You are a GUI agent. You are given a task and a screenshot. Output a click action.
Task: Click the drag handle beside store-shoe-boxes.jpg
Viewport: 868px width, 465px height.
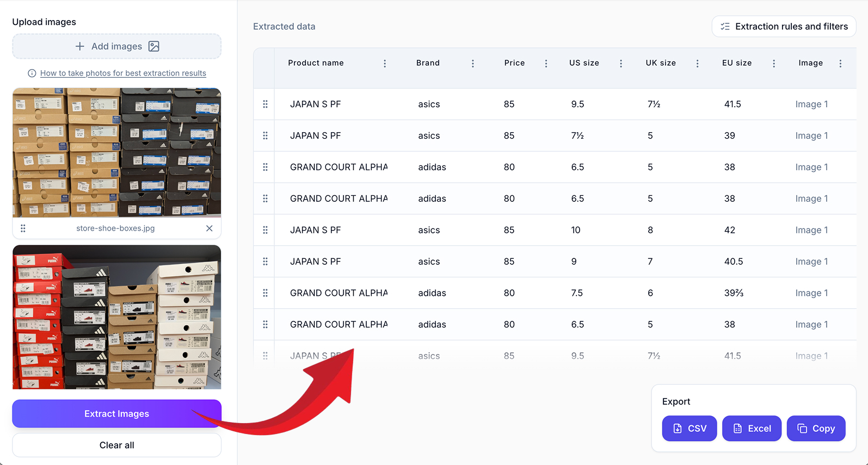tap(23, 228)
